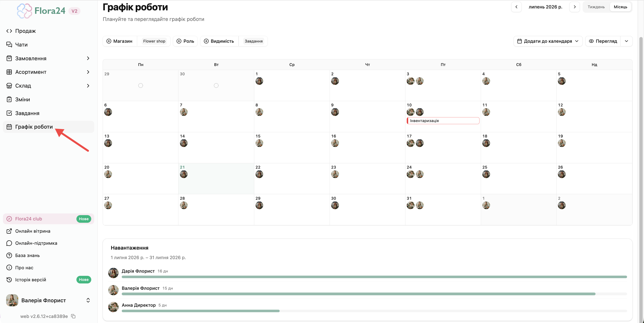The width and height of the screenshot is (644, 323).
Task: Click Дарія Флорист workload progress bar
Action: pyautogui.click(x=374, y=277)
